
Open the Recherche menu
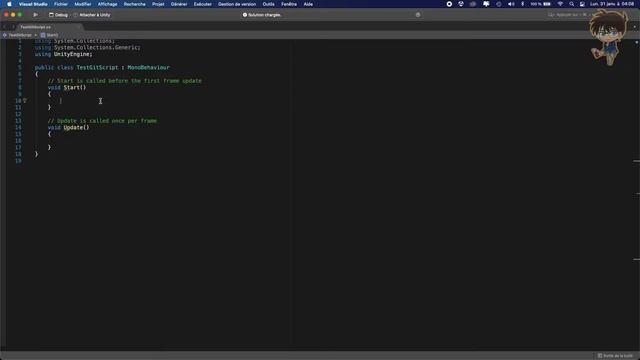click(134, 4)
